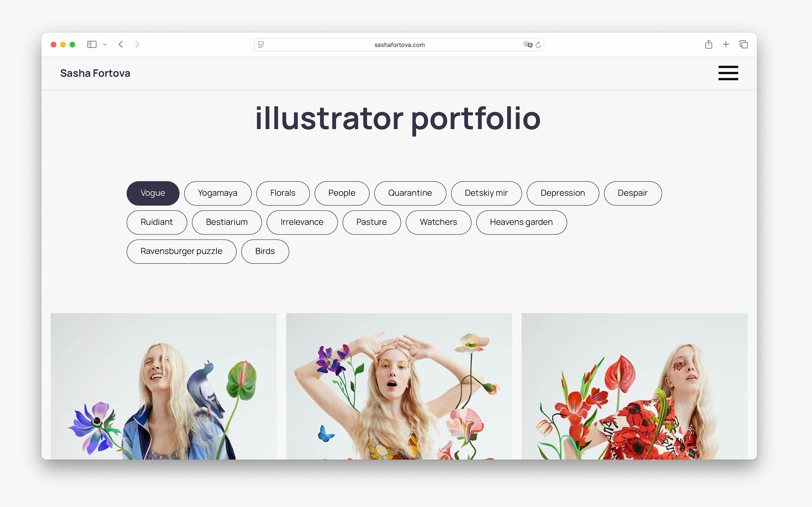Go back to the previous page
The height and width of the screenshot is (507, 812).
(x=121, y=44)
